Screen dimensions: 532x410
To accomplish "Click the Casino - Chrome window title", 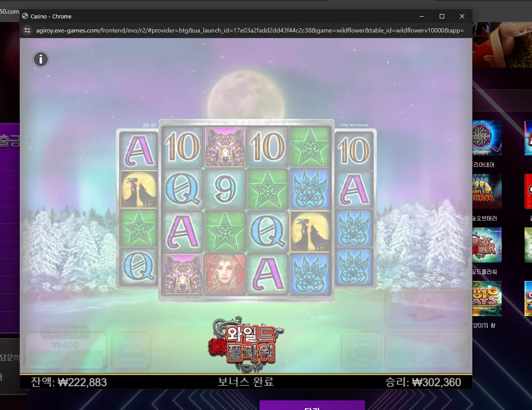I will [x=51, y=16].
